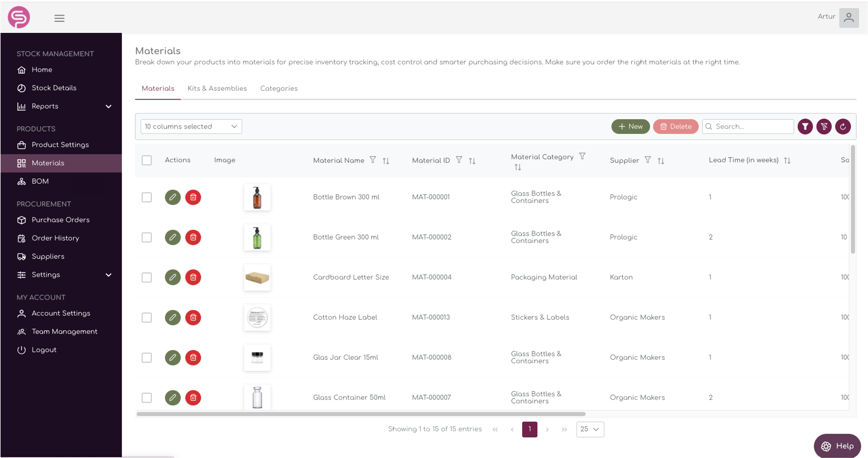
Task: Open the Material Name column filter icon
Action: point(373,160)
